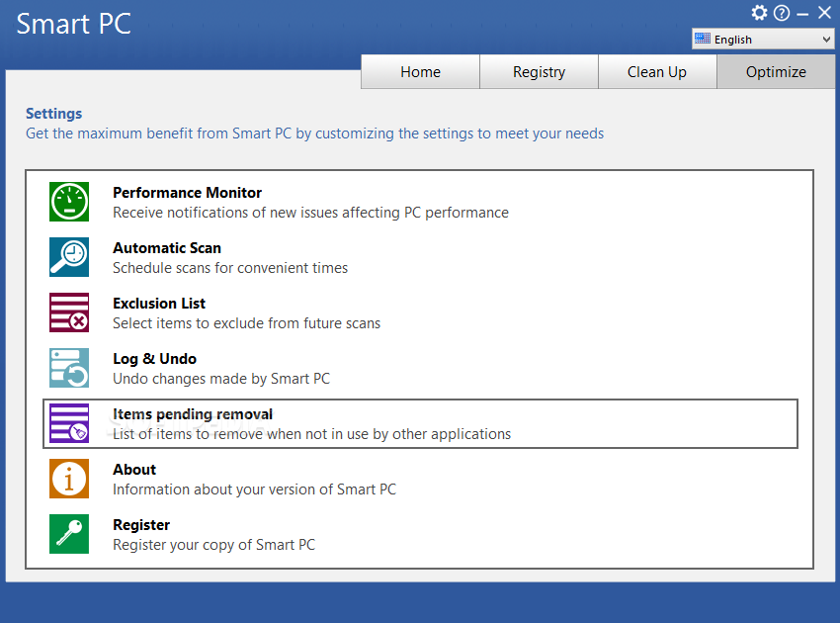Click the green Register key icon
This screenshot has height=623, width=840.
[x=69, y=534]
